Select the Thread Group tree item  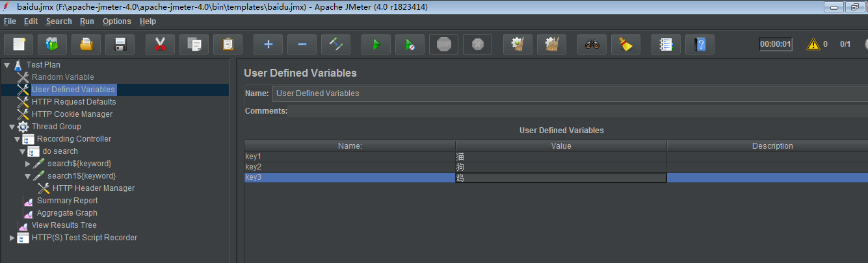(56, 127)
